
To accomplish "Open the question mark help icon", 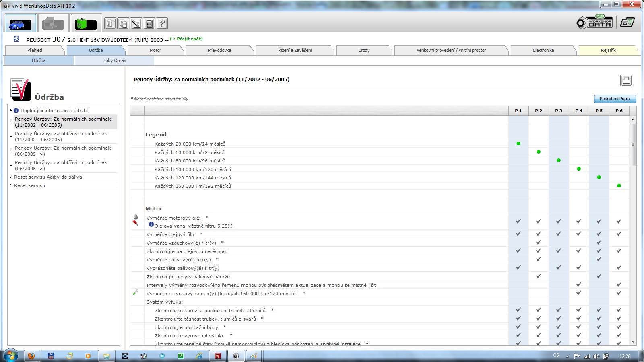I will [x=162, y=23].
